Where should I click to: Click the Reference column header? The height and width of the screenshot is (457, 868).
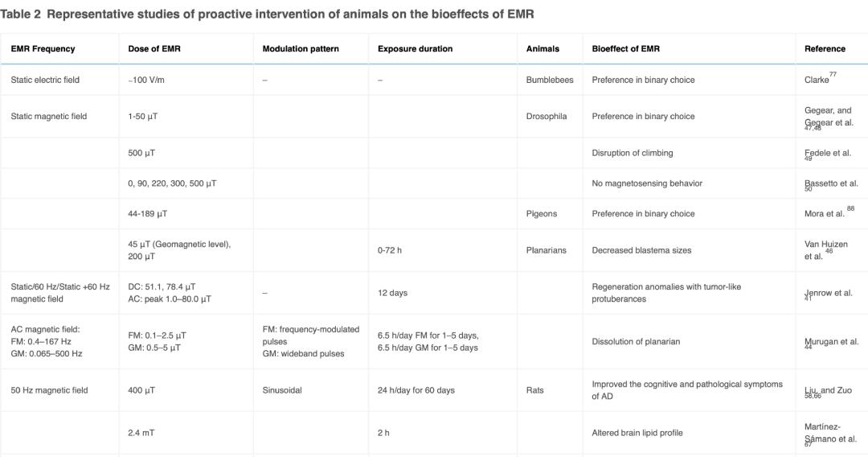click(825, 49)
